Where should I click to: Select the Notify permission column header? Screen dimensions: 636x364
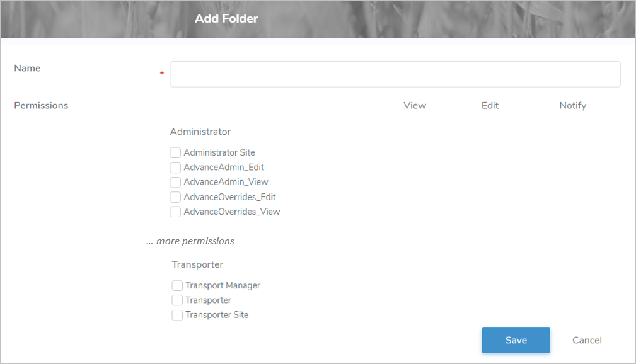572,105
